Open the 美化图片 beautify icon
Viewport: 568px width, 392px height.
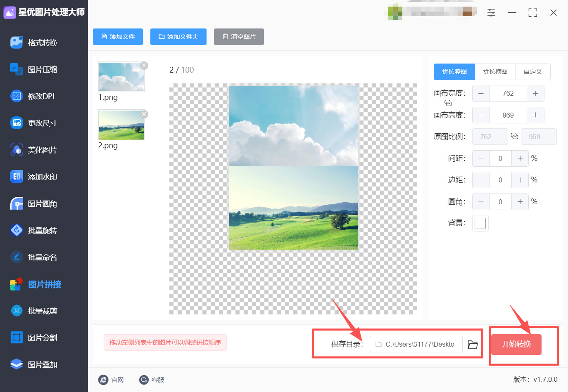tap(17, 150)
